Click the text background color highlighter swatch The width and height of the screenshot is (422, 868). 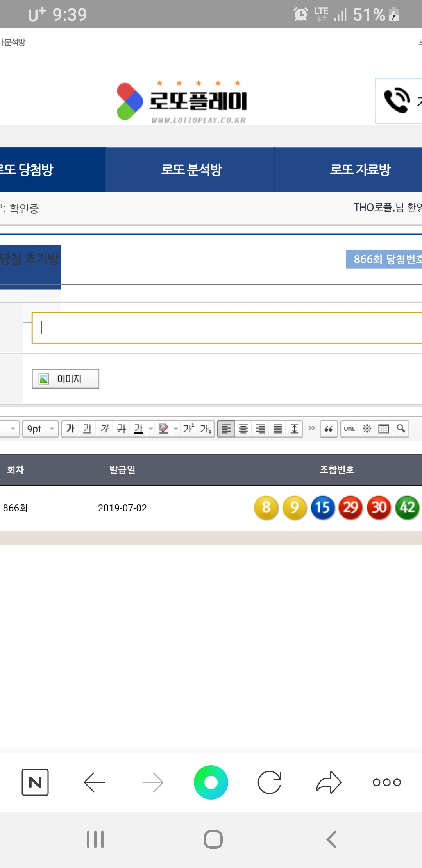coord(164,429)
